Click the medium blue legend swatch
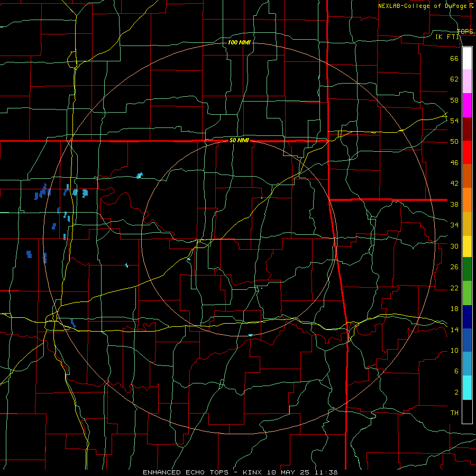This screenshot has width=476, height=476. point(467,340)
